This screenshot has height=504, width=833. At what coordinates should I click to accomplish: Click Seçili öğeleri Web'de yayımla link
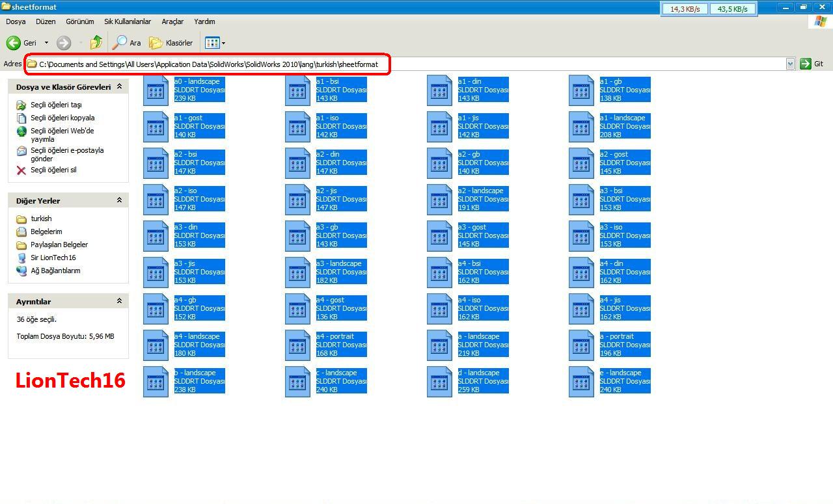coord(62,135)
